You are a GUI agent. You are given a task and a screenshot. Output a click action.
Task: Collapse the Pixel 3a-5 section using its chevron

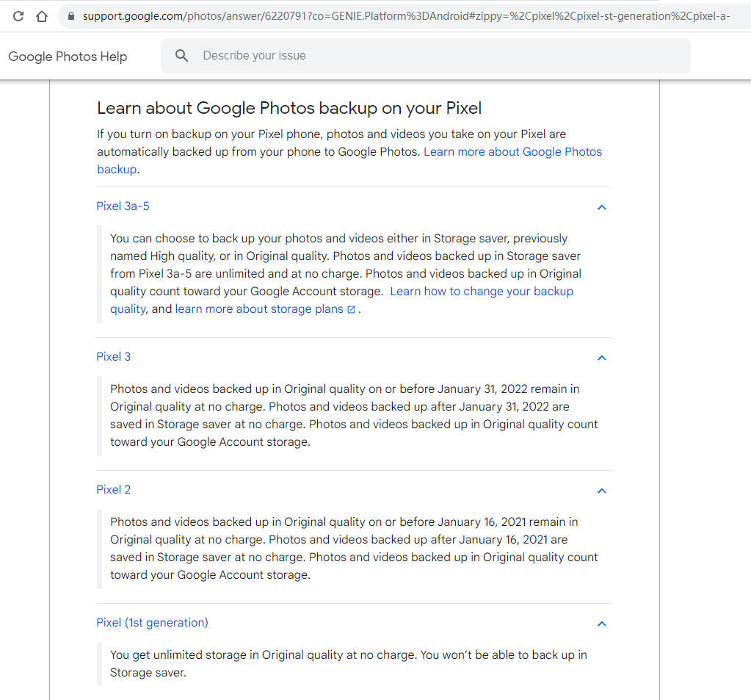[601, 207]
